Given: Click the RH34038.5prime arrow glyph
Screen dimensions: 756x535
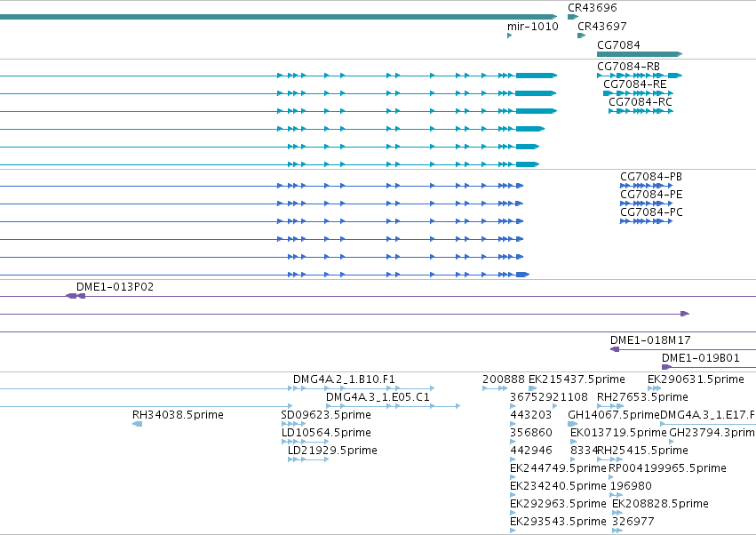Looking at the screenshot, I should (138, 424).
